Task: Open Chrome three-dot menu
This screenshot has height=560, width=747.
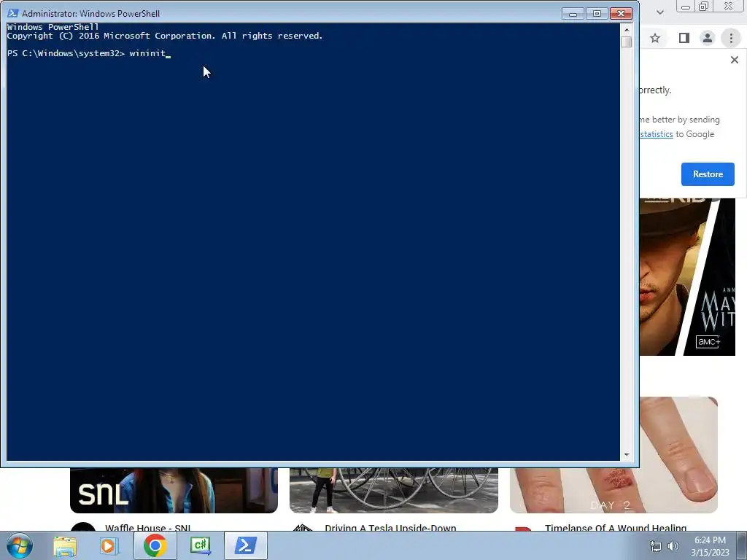Action: point(731,38)
